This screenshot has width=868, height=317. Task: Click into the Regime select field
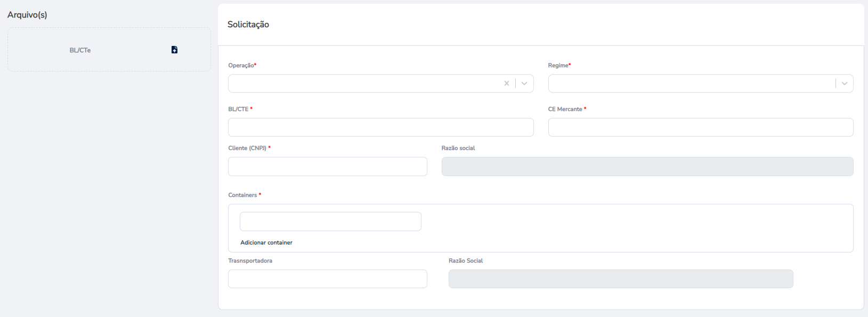click(701, 83)
